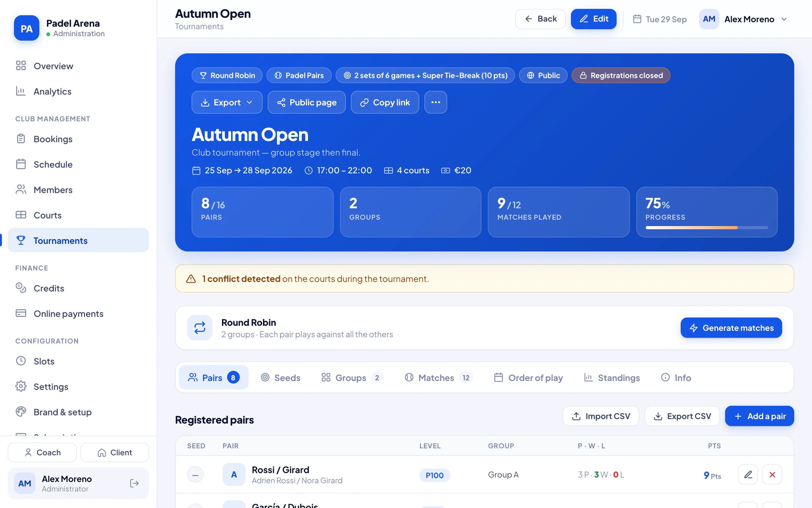812x508 pixels.
Task: Open Courts section in sidebar
Action: (78, 215)
